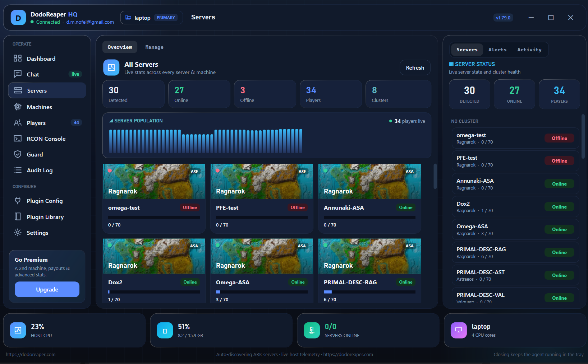Screen dimensions: 588x364
Task: Open the PFE-test Ragnarok map thumbnail
Action: (262, 182)
